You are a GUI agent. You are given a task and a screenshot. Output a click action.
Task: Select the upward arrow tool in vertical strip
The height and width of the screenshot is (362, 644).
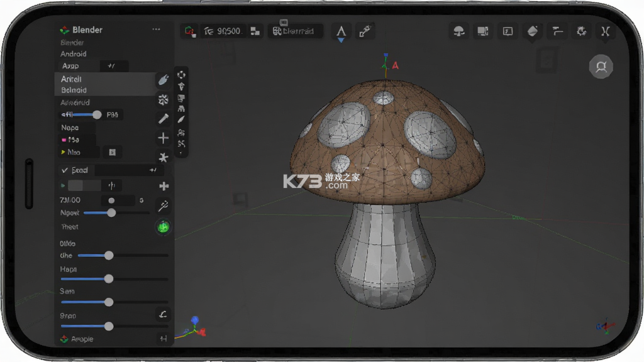(181, 86)
